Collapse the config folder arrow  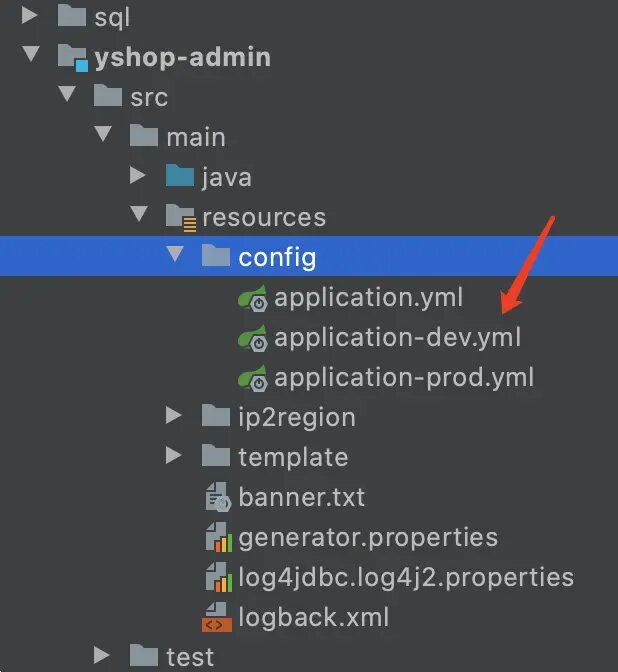coord(175,254)
